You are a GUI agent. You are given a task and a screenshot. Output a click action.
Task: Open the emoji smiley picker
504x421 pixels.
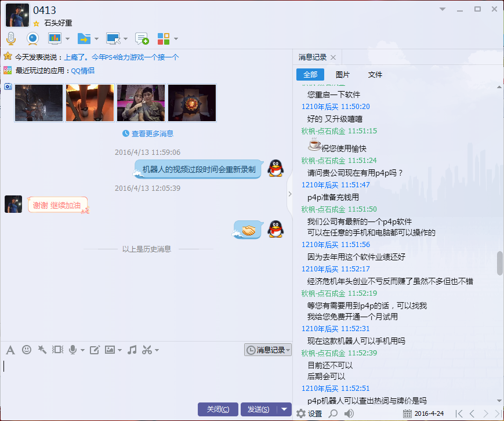(x=27, y=350)
